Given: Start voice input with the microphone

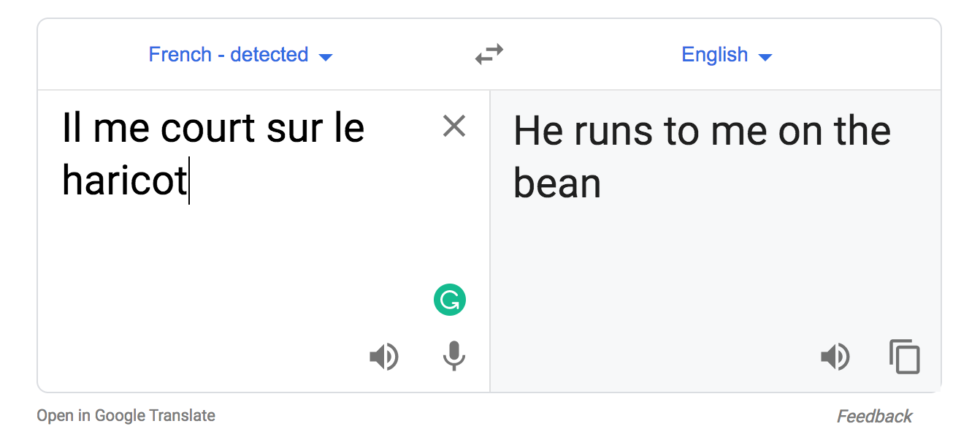Looking at the screenshot, I should tap(453, 357).
